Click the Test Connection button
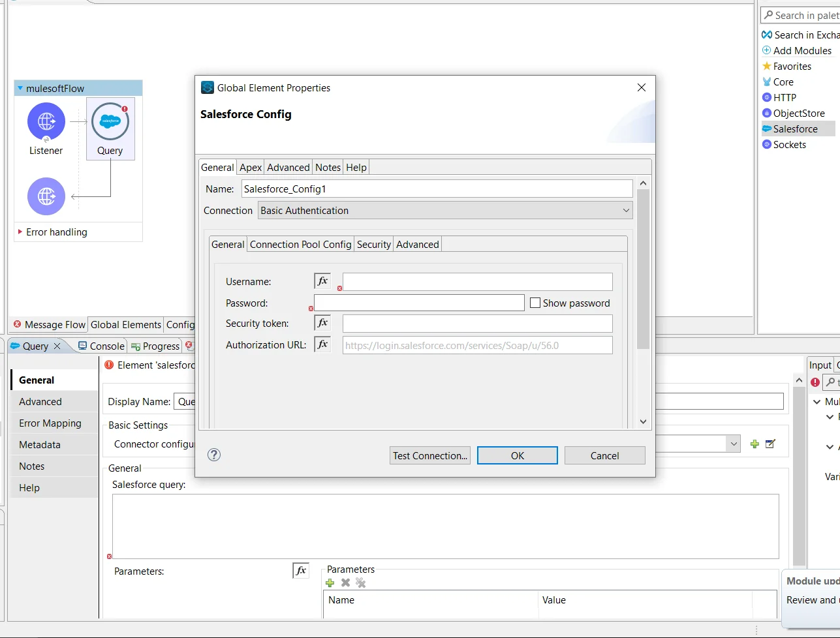Viewport: 840px width, 638px height. click(x=429, y=455)
